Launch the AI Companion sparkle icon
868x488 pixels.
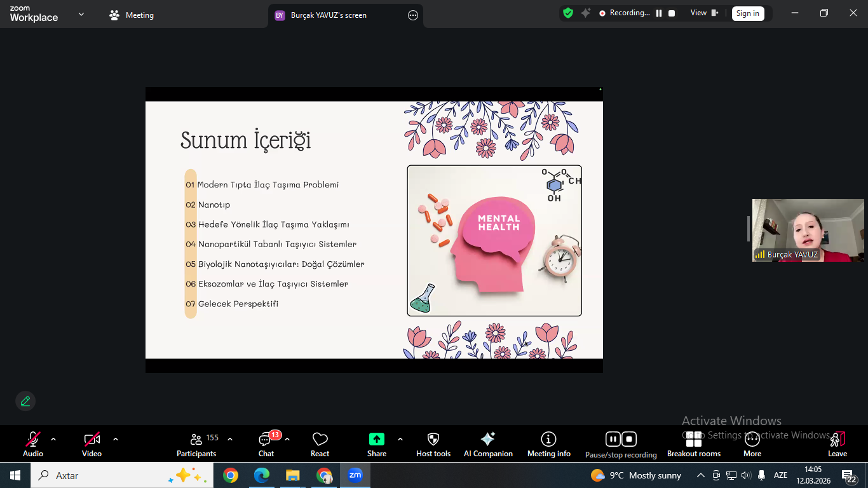point(488,439)
